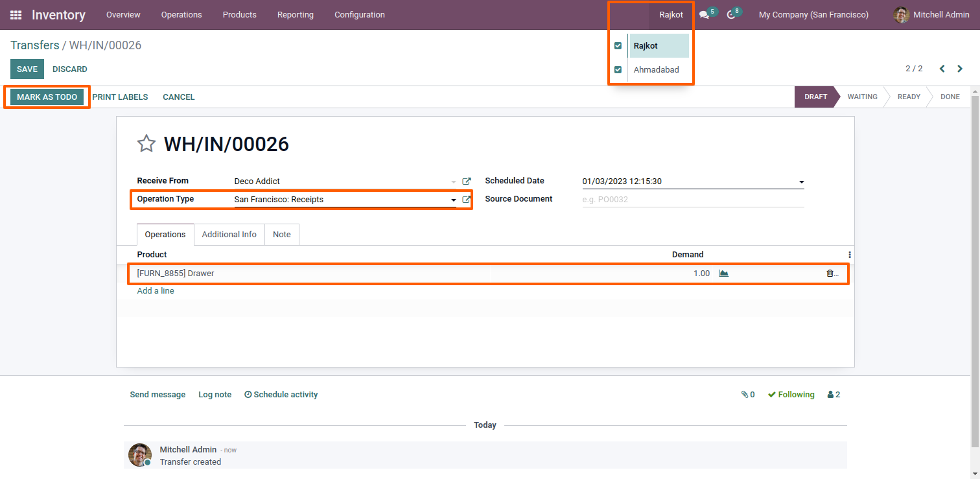The height and width of the screenshot is (479, 980).
Task: Click the Product column header
Action: click(x=152, y=255)
